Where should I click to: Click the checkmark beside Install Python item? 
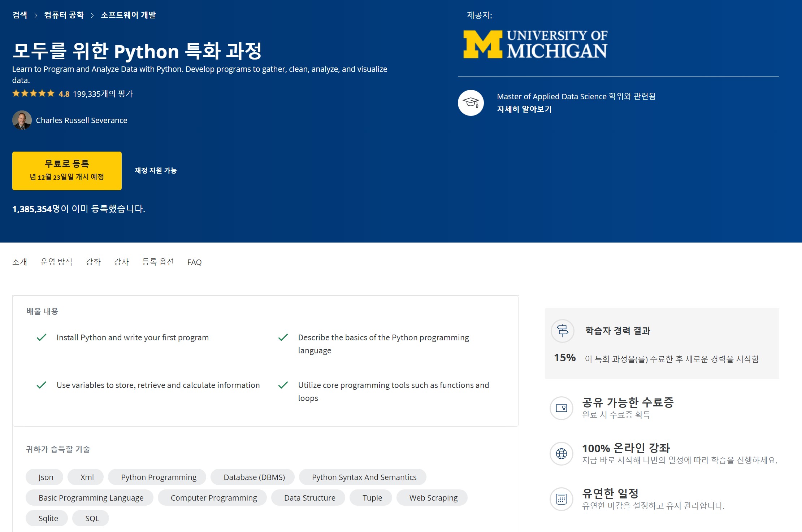pyautogui.click(x=42, y=337)
